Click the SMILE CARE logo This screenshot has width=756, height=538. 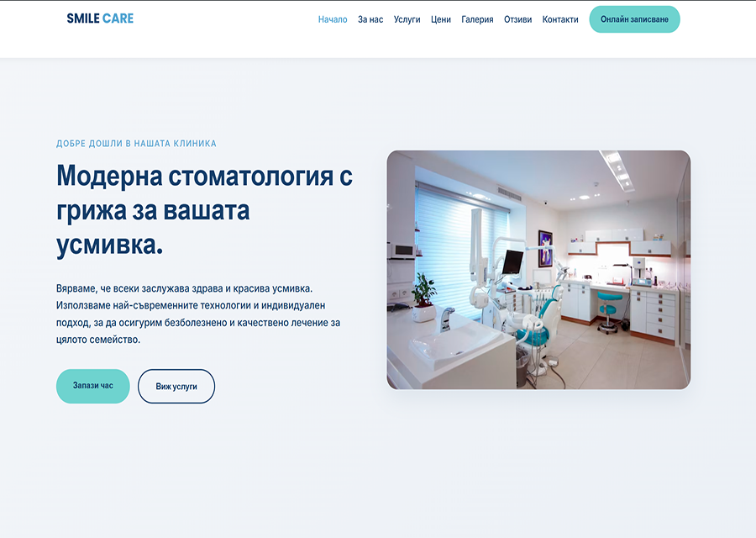[100, 18]
